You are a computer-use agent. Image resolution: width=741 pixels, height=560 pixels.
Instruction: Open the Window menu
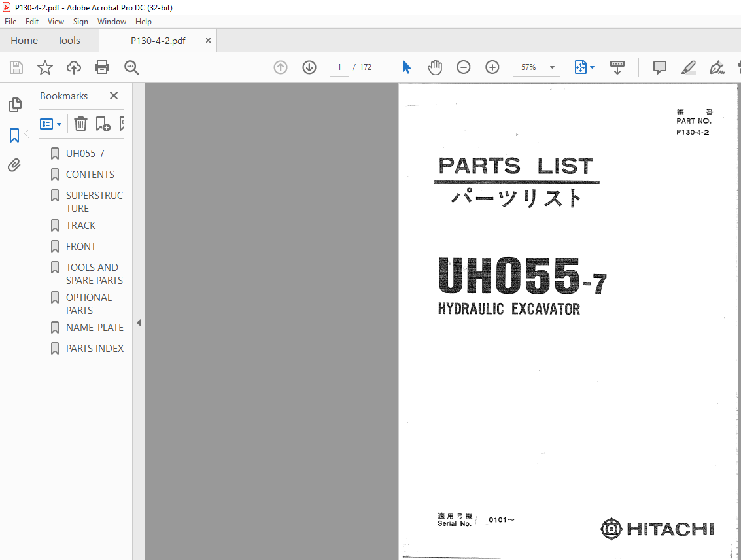point(112,22)
